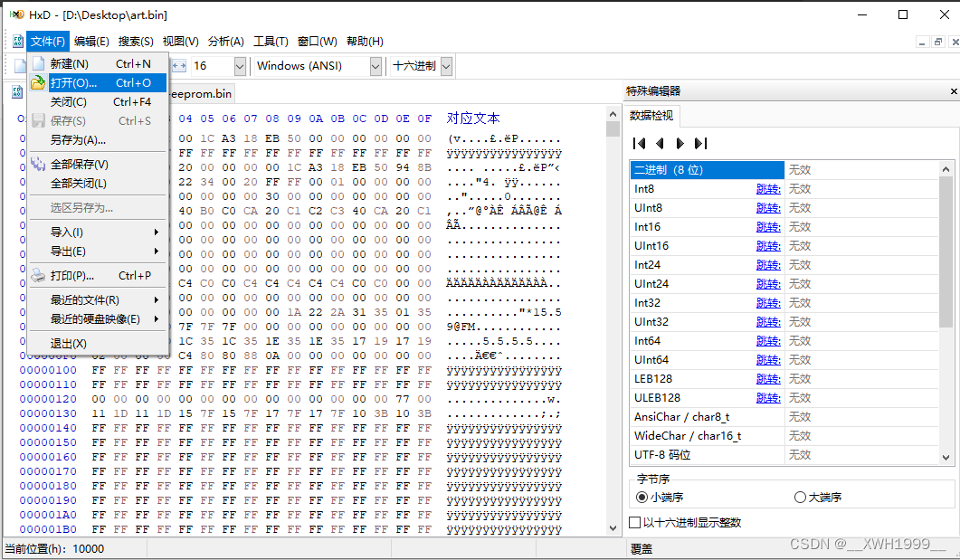Restore the inner document window
Viewport: 960px width, 560px height.
pyautogui.click(x=938, y=42)
